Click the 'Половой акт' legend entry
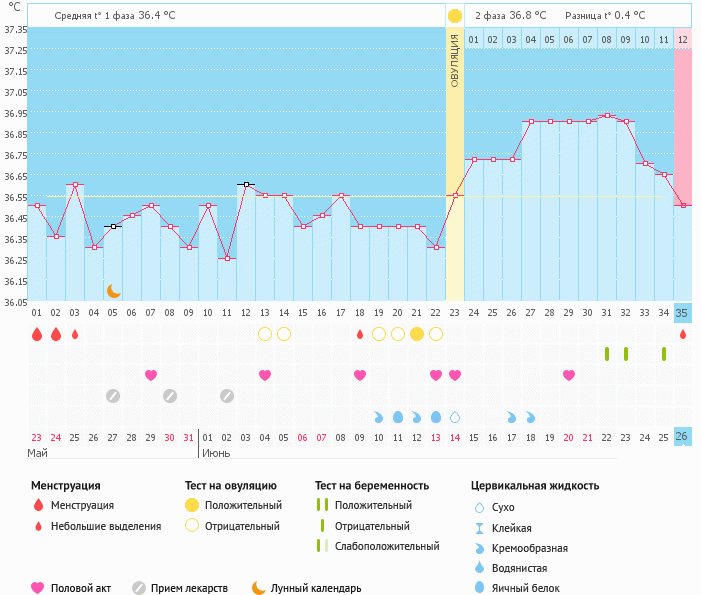This screenshot has width=701, height=595. pyautogui.click(x=73, y=588)
